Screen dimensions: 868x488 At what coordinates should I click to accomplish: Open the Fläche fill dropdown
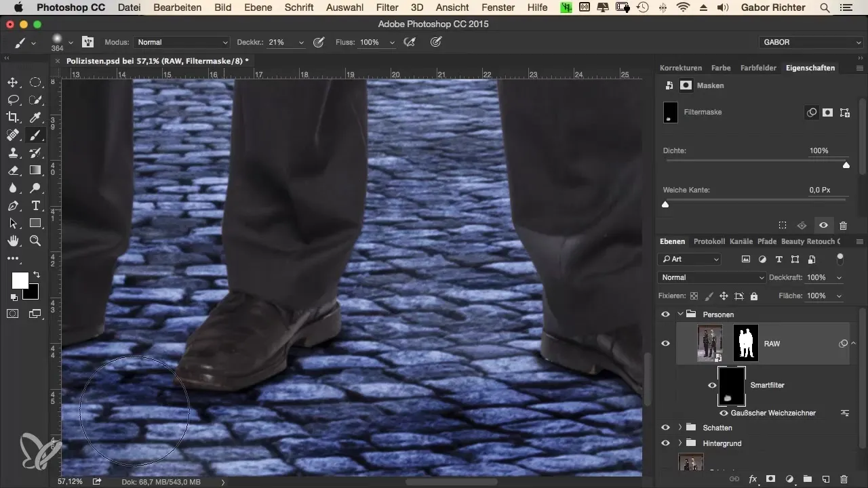pyautogui.click(x=840, y=296)
